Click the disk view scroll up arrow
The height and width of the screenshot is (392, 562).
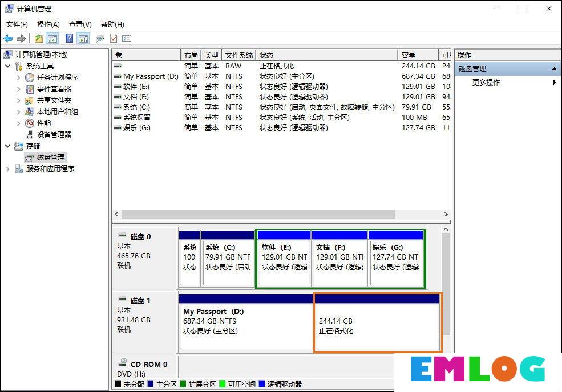tap(446, 229)
